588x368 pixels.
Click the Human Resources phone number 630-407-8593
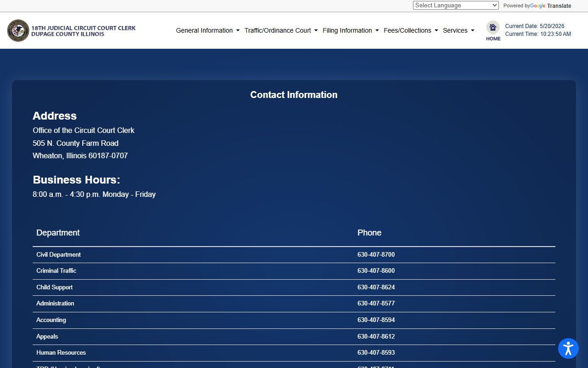376,352
